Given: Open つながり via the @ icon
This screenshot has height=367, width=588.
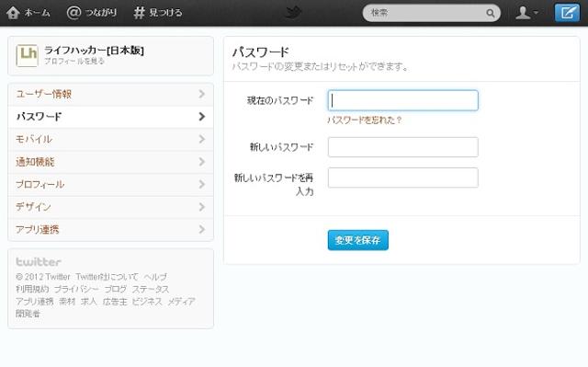Looking at the screenshot, I should [x=73, y=13].
